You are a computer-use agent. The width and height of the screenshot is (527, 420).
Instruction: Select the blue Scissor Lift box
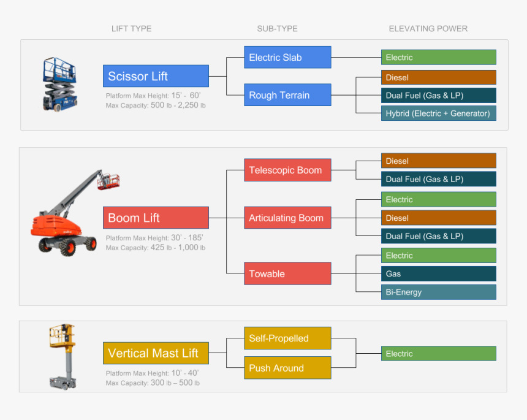pos(156,76)
